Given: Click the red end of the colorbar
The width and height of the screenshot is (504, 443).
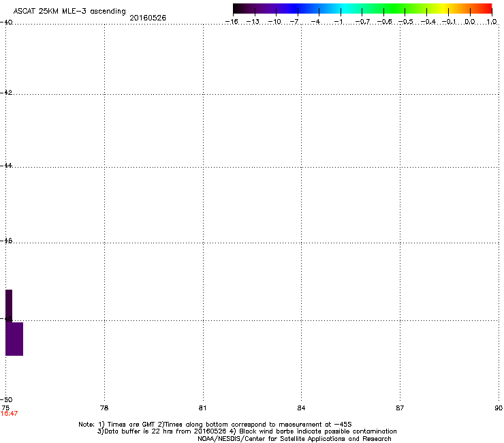Looking at the screenshot, I should pos(487,9).
